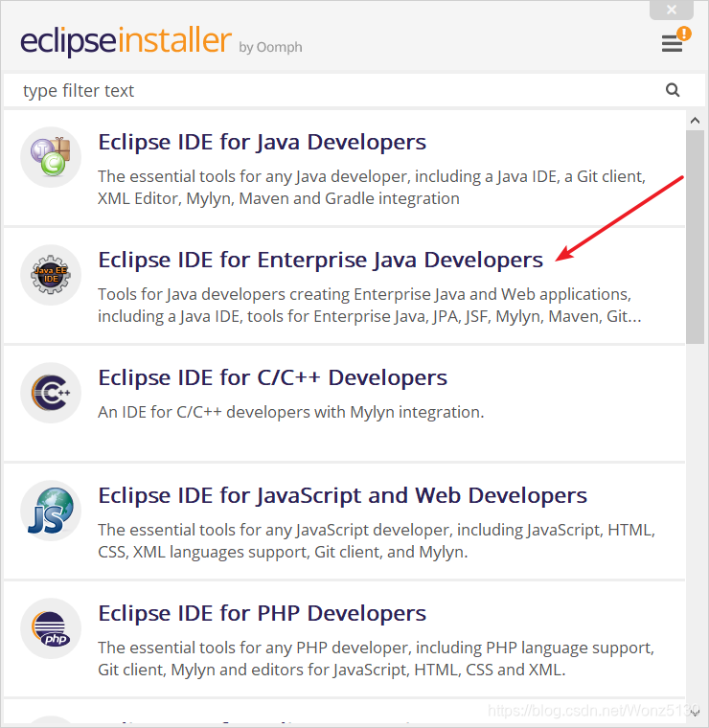Image resolution: width=709 pixels, height=728 pixels.
Task: Select Eclipse IDE for Enterprise Java Developers
Action: pos(320,260)
